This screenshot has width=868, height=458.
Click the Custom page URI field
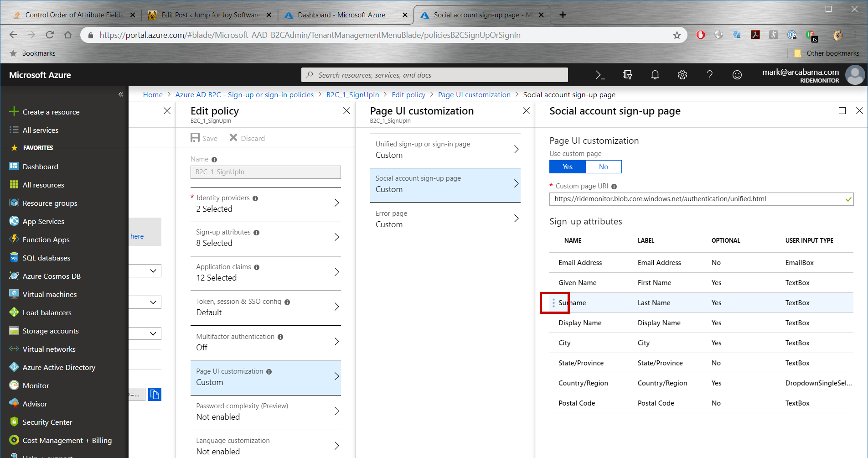coord(701,199)
